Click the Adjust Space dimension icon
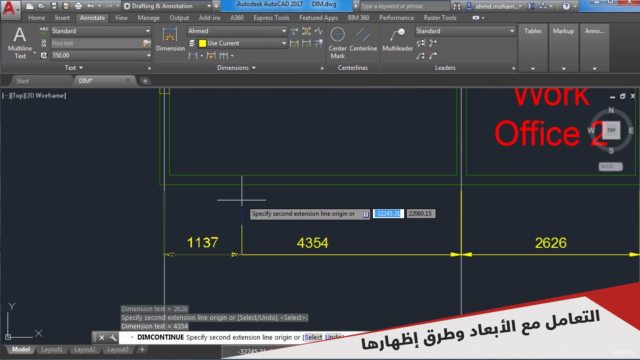 [x=306, y=31]
